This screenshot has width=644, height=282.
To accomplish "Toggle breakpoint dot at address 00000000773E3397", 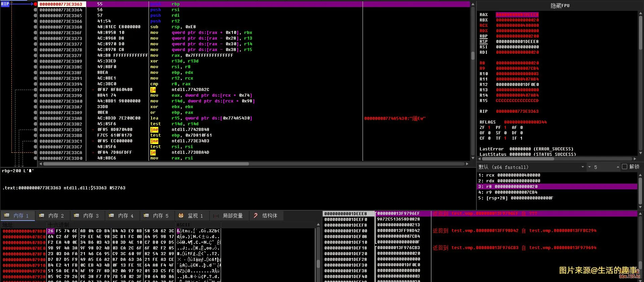I will pos(36,90).
